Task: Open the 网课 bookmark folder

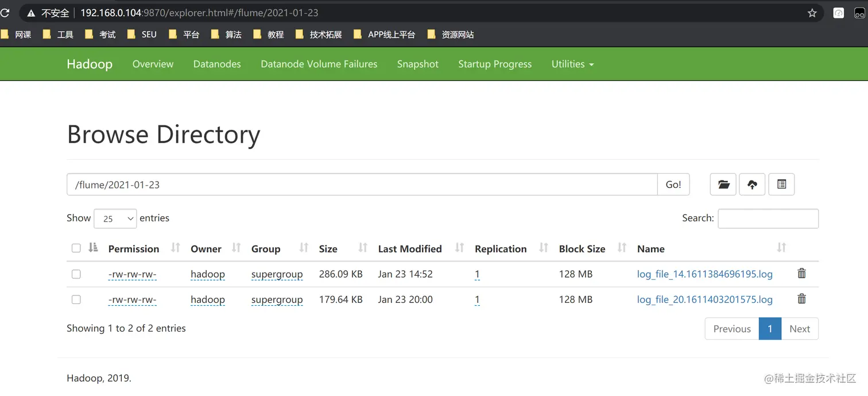Action: [17, 34]
